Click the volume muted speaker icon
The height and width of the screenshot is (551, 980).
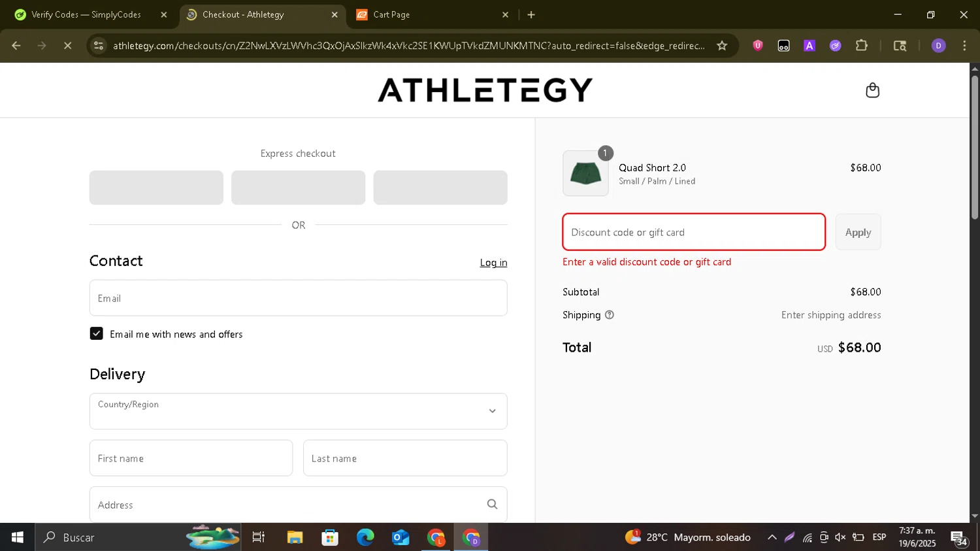click(x=840, y=537)
